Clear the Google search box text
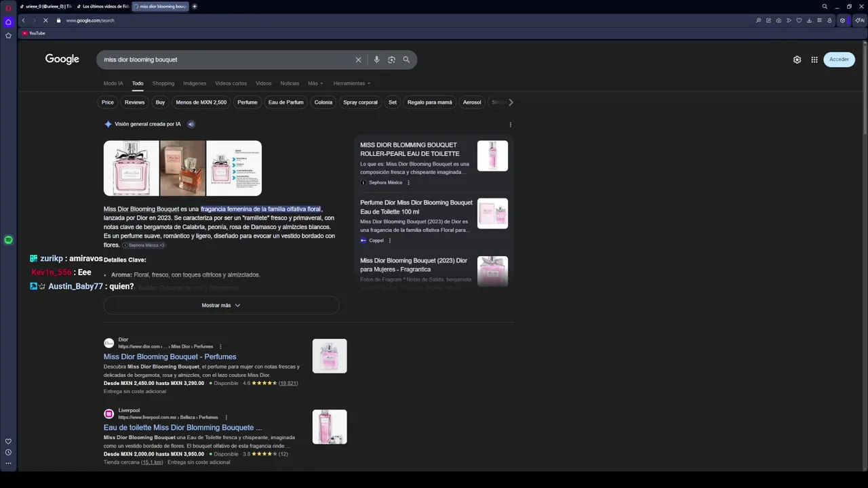 359,60
